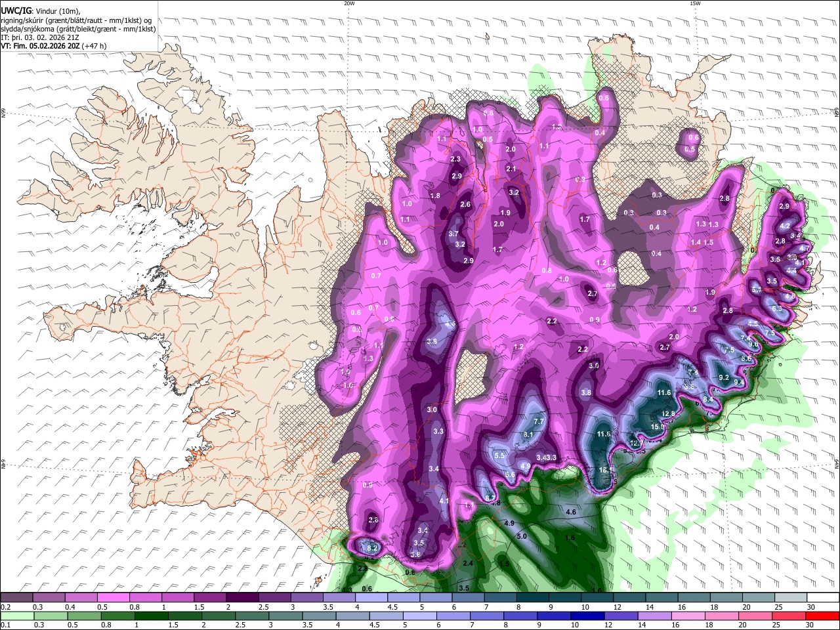Click the 15.0 precipitation value on the map
This screenshot has width=840, height=630.
pos(658,427)
